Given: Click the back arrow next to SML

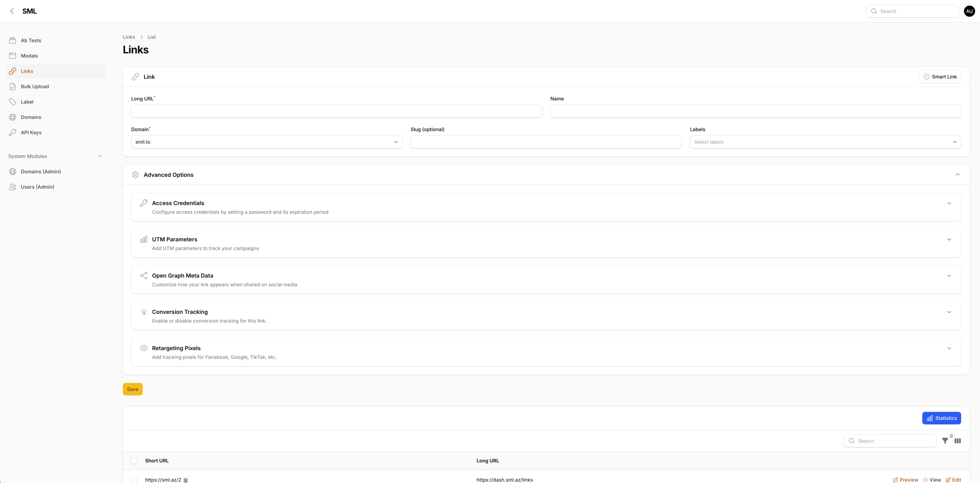Looking at the screenshot, I should pyautogui.click(x=12, y=11).
